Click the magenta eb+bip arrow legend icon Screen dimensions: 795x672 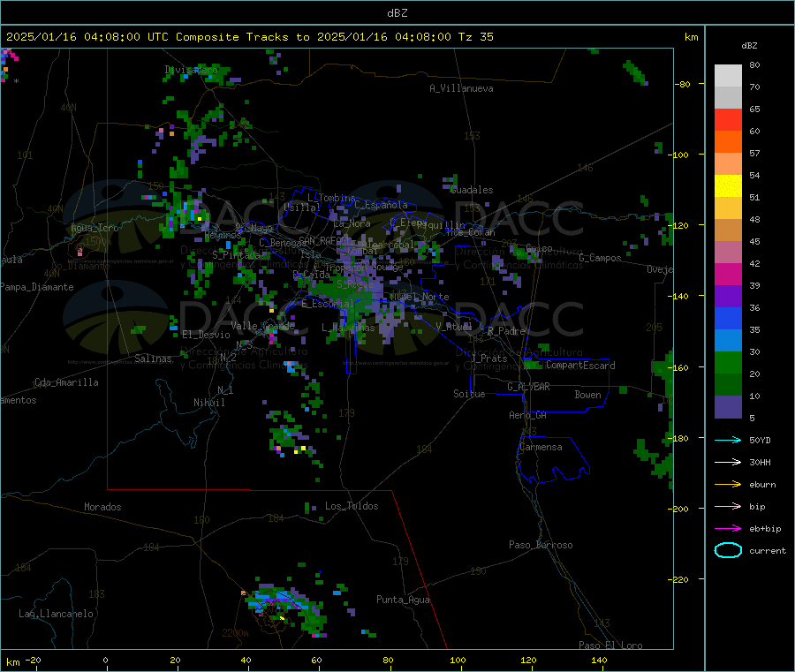pos(728,529)
